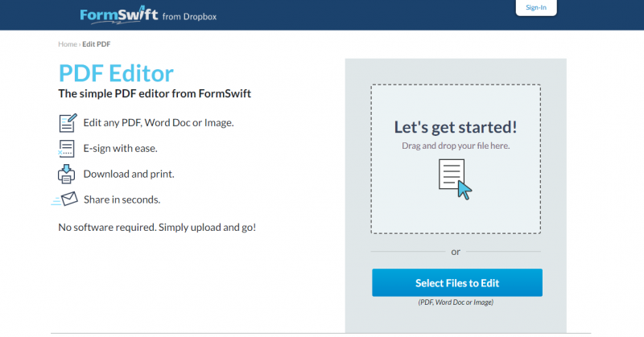Click the Sign-In button
644x337 pixels.
pyautogui.click(x=535, y=8)
